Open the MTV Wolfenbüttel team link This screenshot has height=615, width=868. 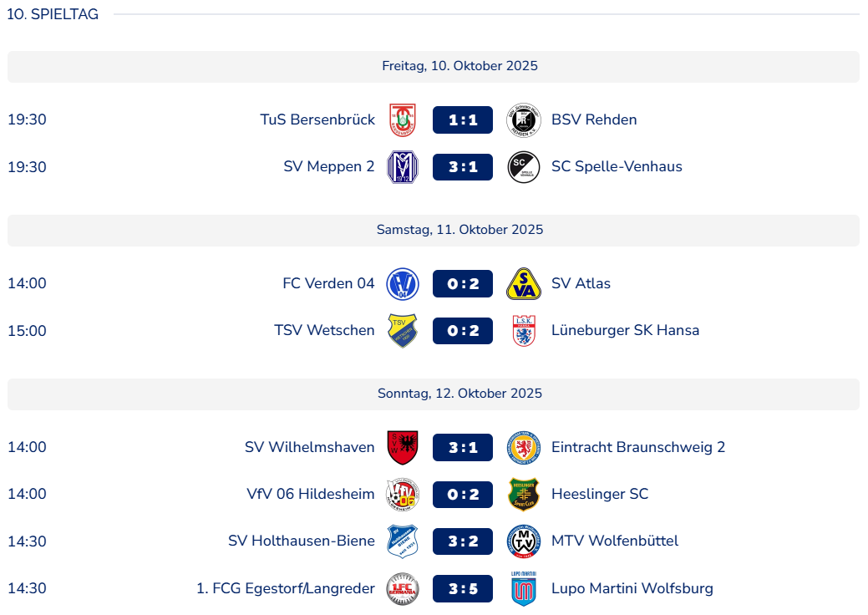pyautogui.click(x=615, y=541)
